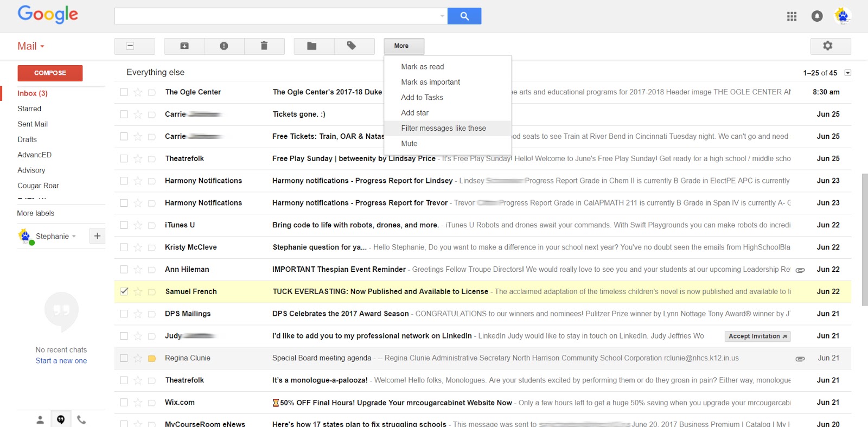Choose Add to Tasks
Viewport: 868px width, 427px height.
coord(448,98)
